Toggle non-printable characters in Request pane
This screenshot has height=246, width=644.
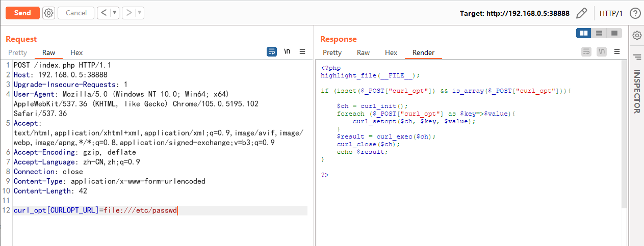point(287,51)
